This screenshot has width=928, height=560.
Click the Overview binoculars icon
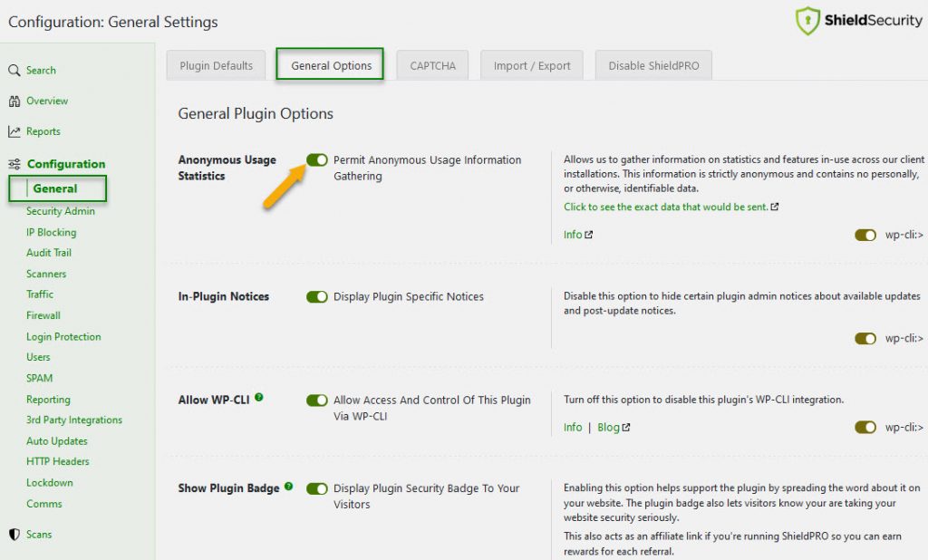point(14,101)
